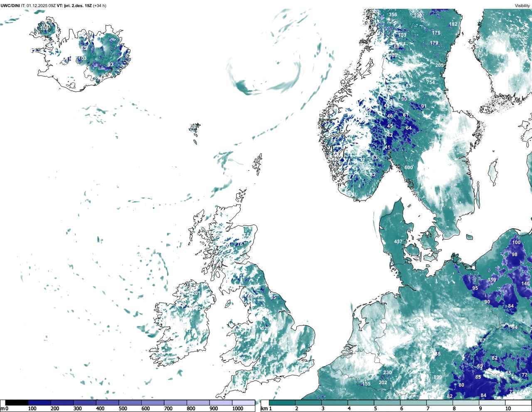Click visibility value '201' in Northern Ireland
This screenshot has height=412, width=532.
(x=196, y=293)
